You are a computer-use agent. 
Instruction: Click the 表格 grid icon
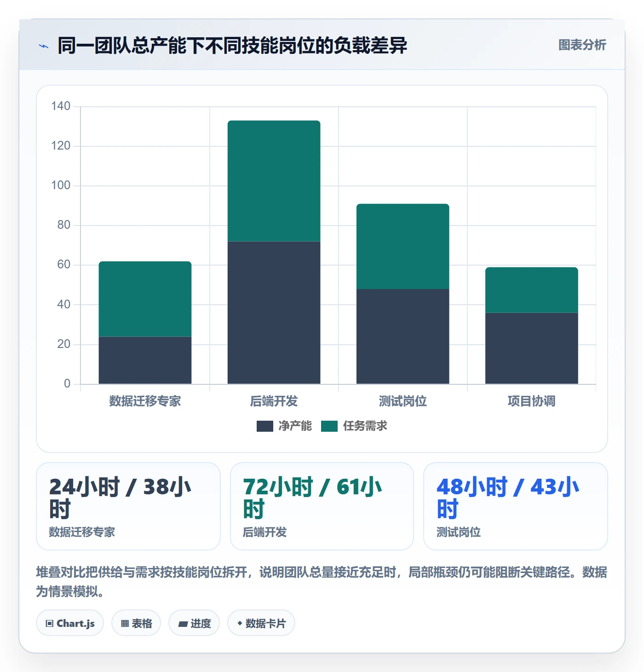point(125,624)
